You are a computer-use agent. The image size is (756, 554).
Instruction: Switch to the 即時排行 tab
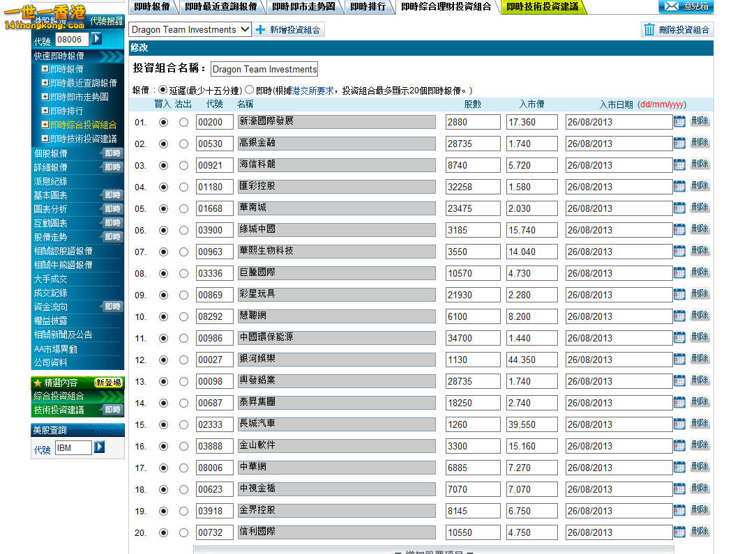368,6
